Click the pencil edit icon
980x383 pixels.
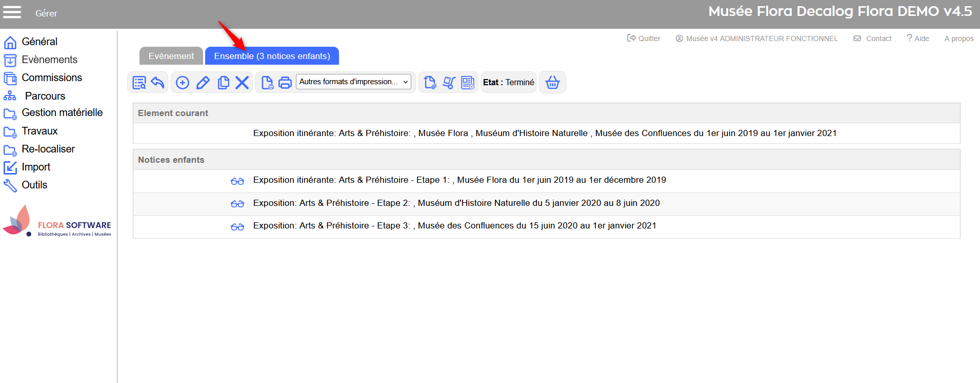[203, 83]
